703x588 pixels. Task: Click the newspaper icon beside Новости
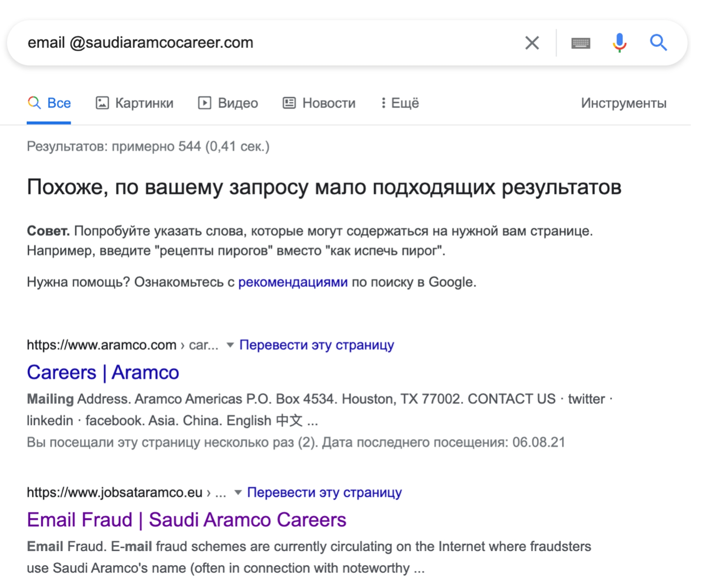point(289,103)
